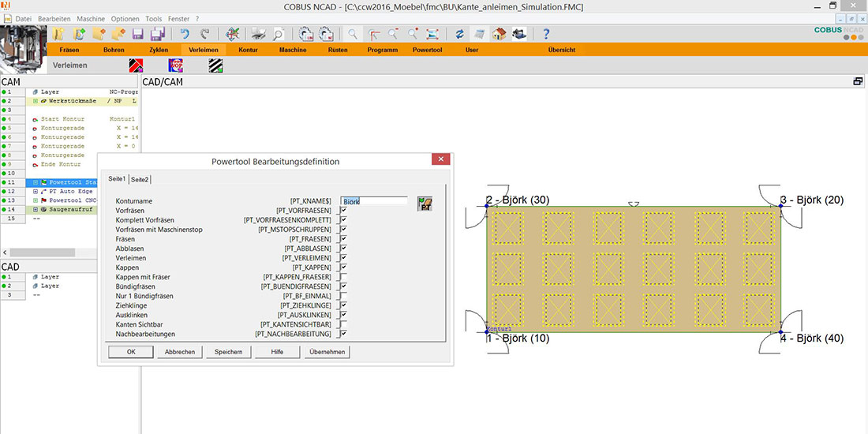
Task: Click the grey redo arrow icon
Action: 205,34
